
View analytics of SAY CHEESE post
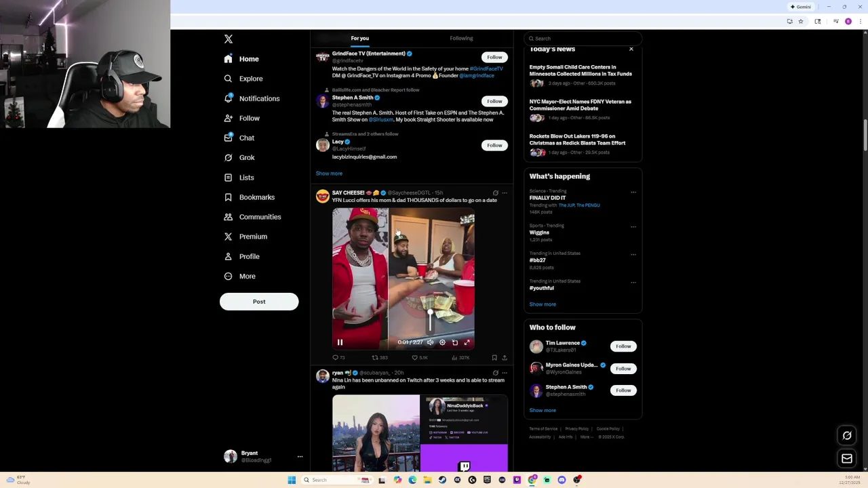pos(460,358)
